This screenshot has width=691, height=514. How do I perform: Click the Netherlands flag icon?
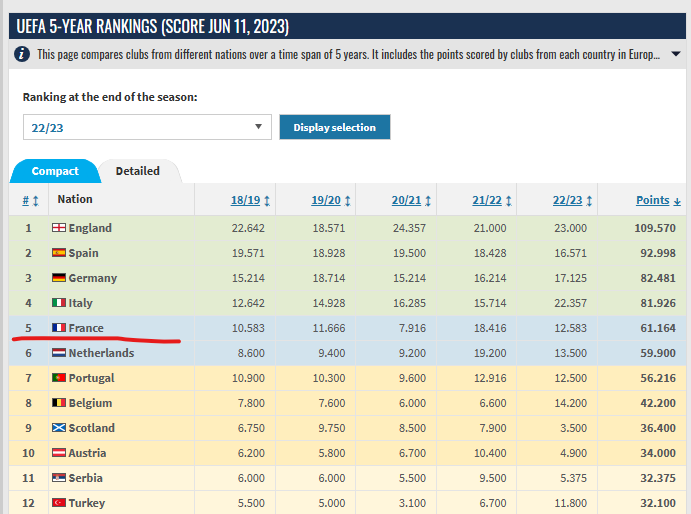[59, 353]
